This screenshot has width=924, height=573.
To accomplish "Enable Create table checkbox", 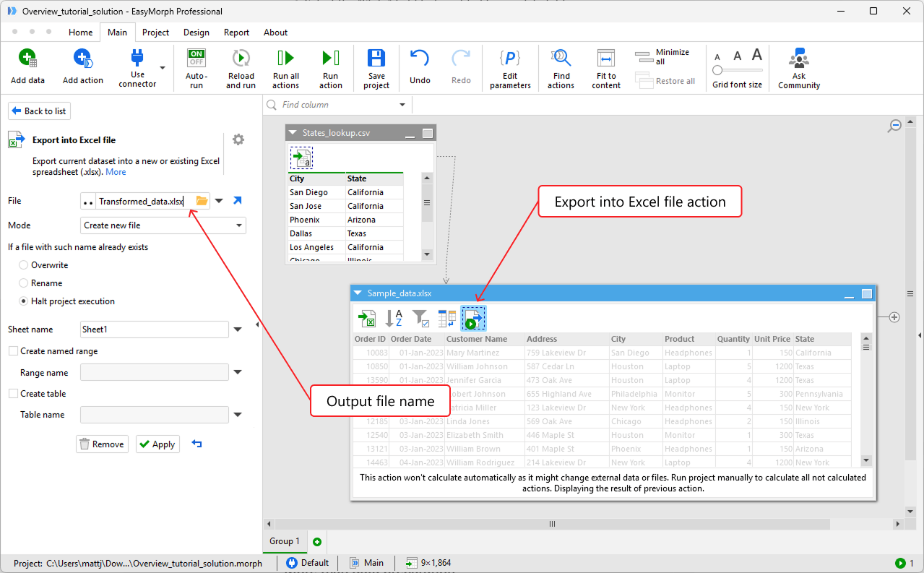I will (x=13, y=394).
